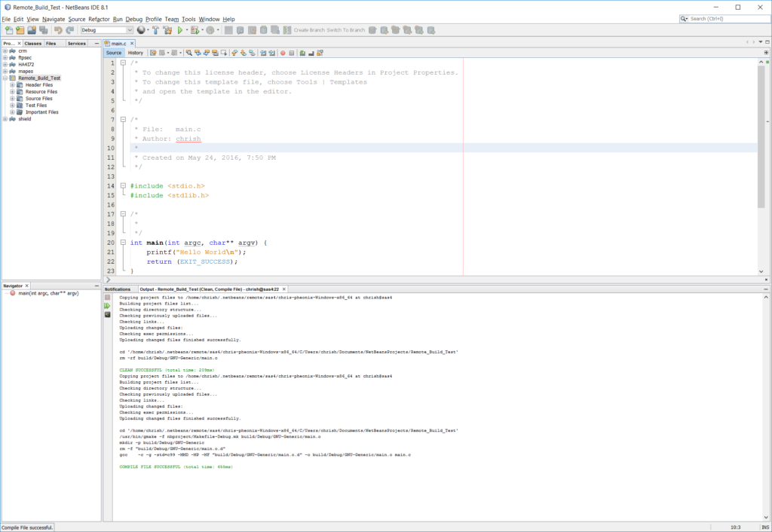Select the Clean and Build Project icon
The image size is (772, 532).
tap(169, 30)
